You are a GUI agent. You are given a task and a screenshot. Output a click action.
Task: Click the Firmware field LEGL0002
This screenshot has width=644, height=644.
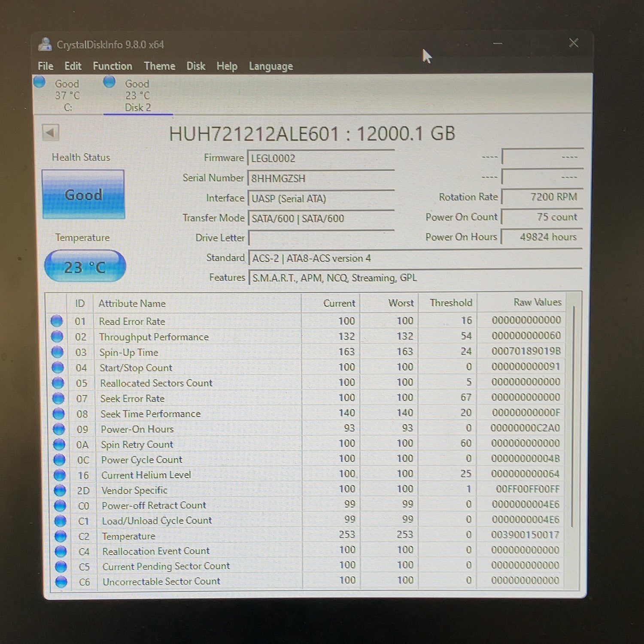[321, 158]
